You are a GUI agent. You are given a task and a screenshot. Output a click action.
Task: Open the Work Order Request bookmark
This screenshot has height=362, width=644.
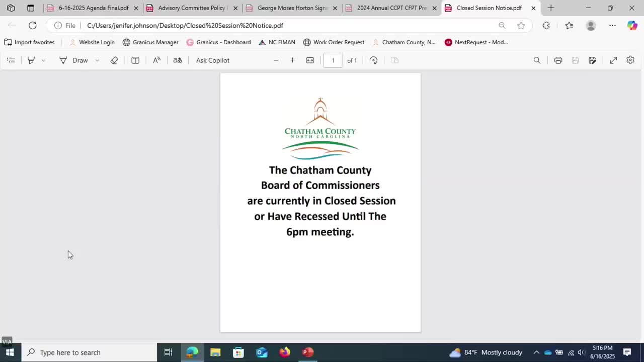(x=334, y=42)
